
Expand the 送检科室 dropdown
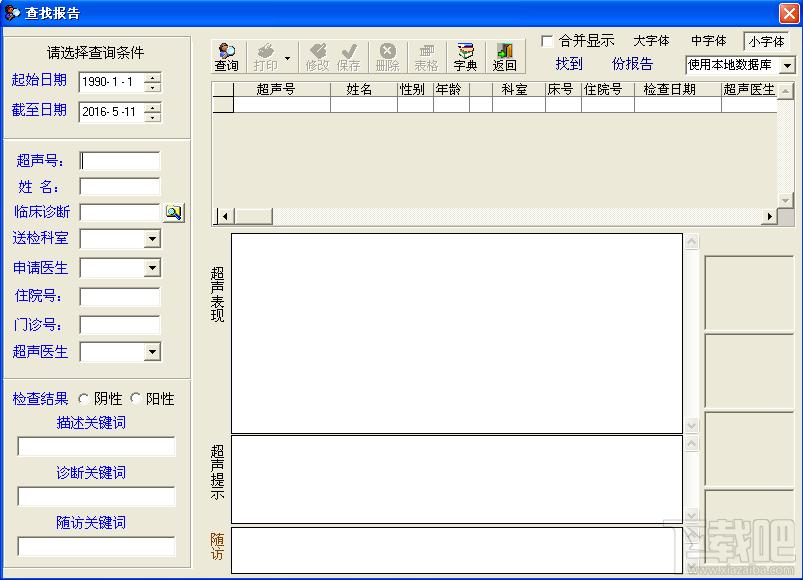pos(152,239)
